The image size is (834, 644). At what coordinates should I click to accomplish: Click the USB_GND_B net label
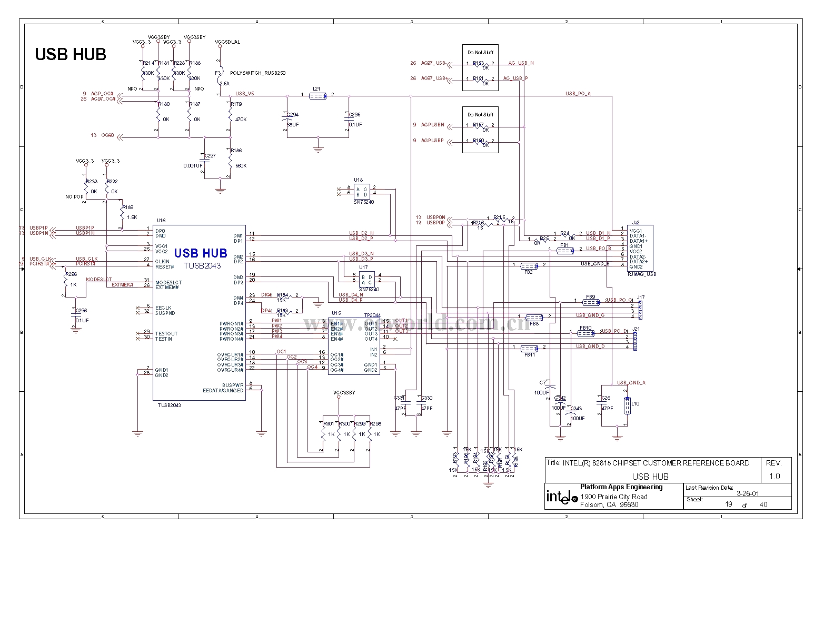coord(595,264)
